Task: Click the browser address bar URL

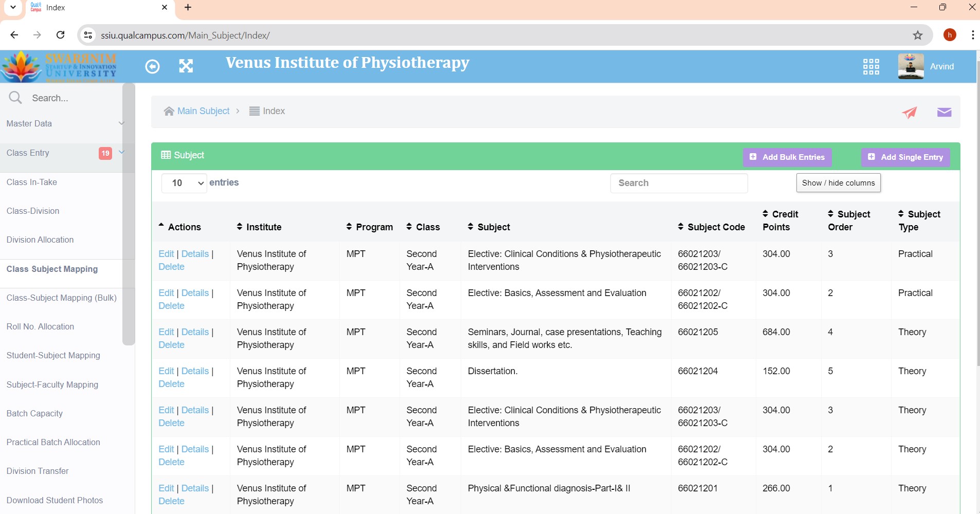Action: (x=185, y=35)
